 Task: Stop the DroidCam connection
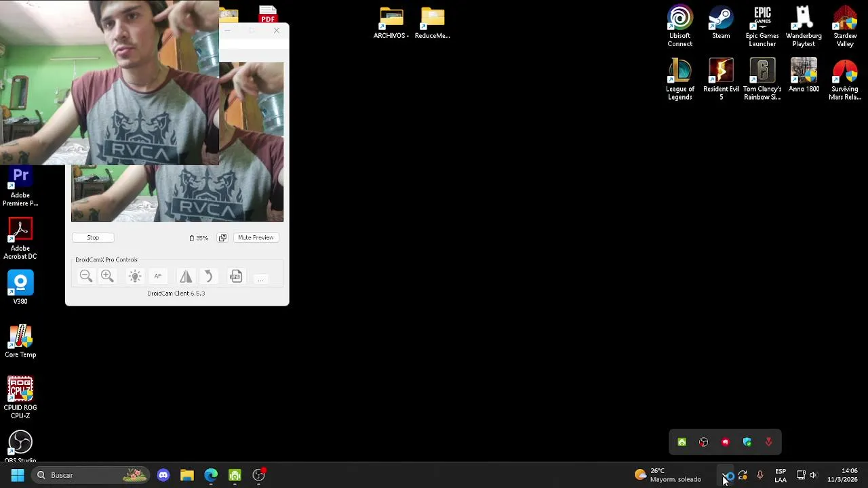point(93,238)
